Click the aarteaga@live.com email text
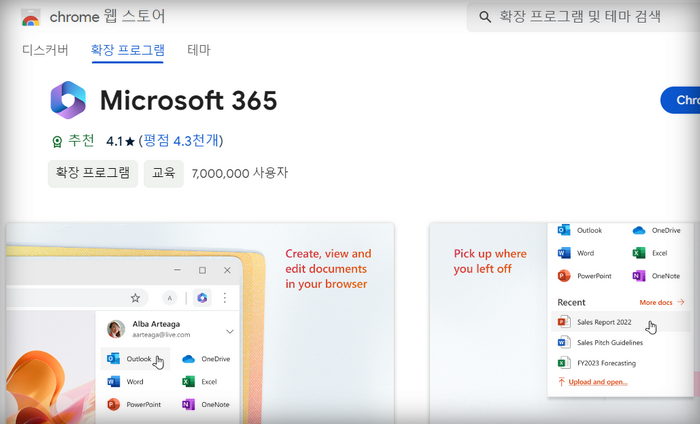This screenshot has height=424, width=700. point(161,335)
